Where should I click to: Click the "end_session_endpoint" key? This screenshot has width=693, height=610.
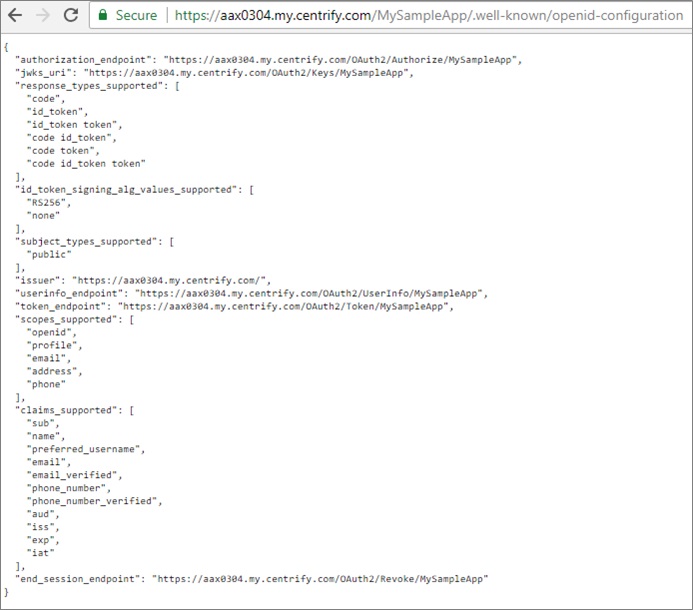pos(80,579)
